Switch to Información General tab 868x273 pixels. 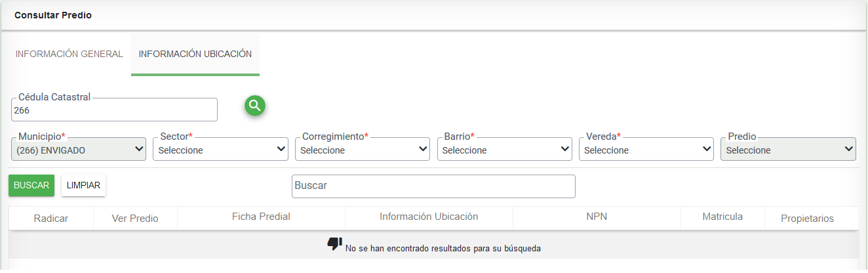[69, 54]
